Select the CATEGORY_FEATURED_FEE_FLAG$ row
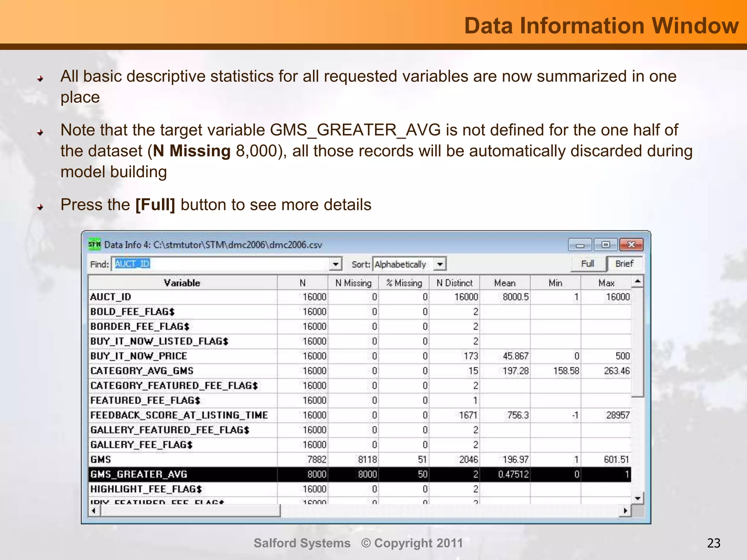This screenshot has height=560, width=747. click(360, 386)
